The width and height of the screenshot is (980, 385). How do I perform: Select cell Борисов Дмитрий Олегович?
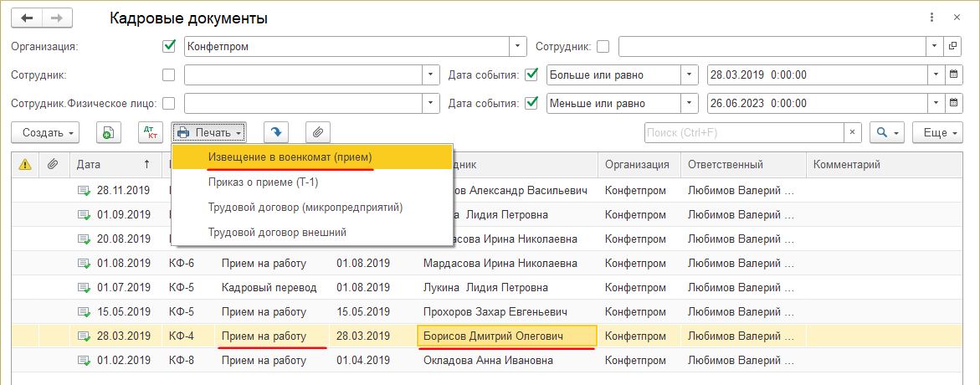point(507,336)
